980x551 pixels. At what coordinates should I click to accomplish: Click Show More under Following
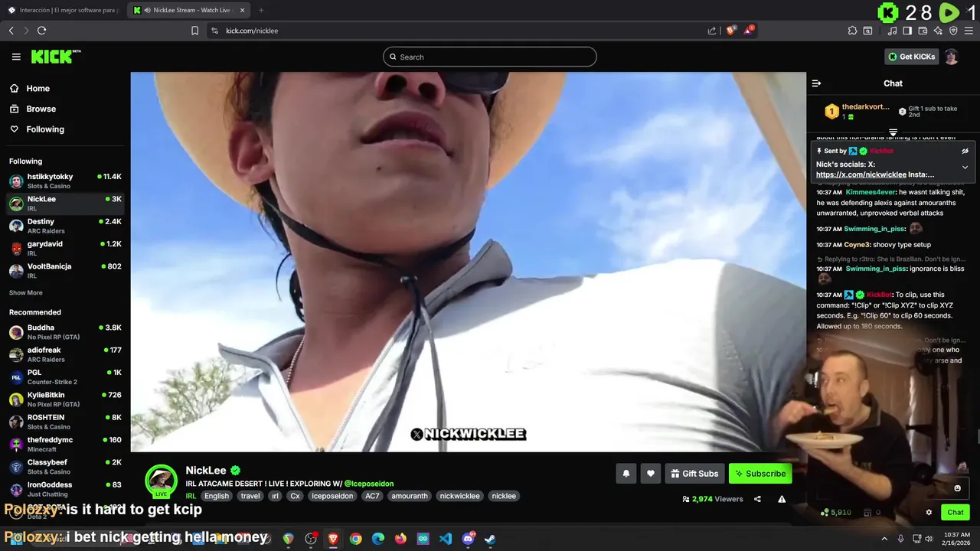point(25,292)
